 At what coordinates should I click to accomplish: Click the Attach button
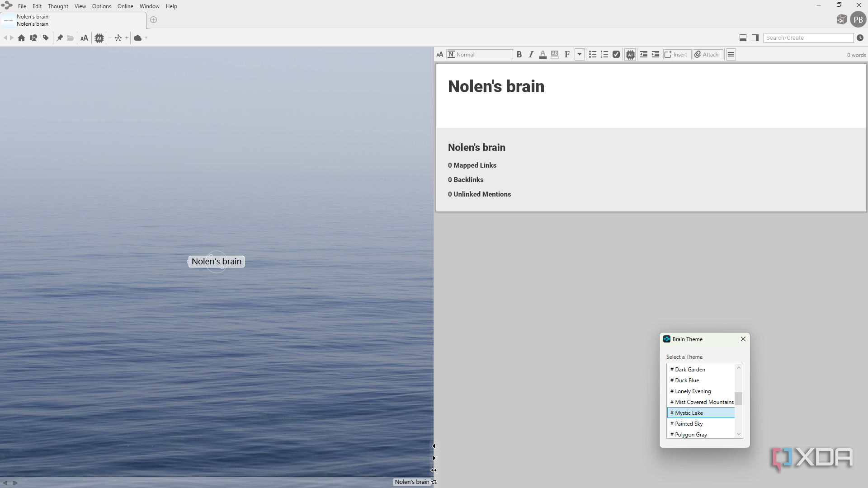point(708,55)
